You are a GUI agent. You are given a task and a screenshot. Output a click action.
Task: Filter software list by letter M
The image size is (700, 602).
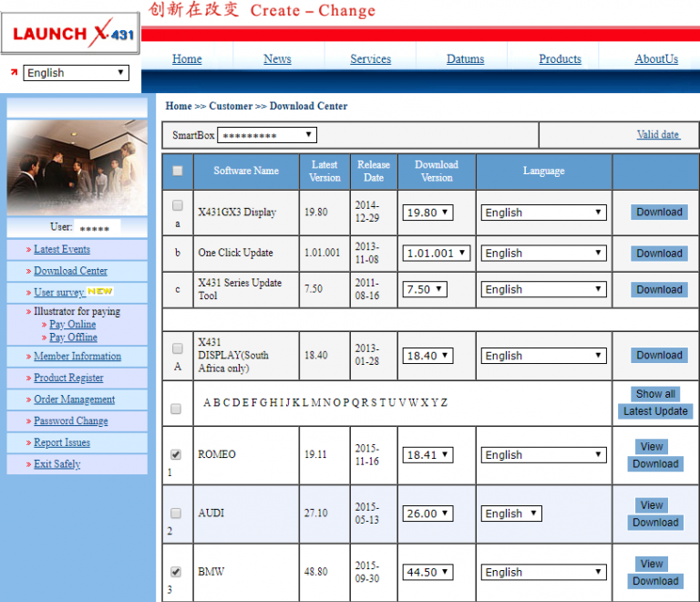(x=315, y=403)
